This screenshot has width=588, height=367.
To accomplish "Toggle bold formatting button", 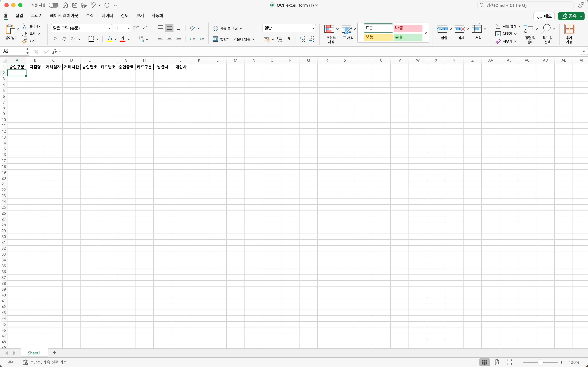I will [x=55, y=39].
